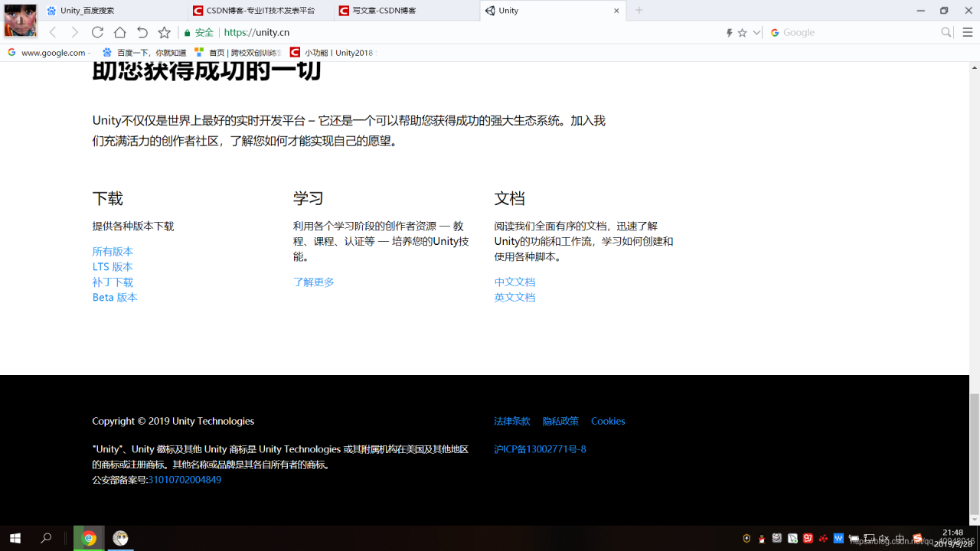980x551 pixels.
Task: Open the 中文文档 link
Action: point(514,282)
